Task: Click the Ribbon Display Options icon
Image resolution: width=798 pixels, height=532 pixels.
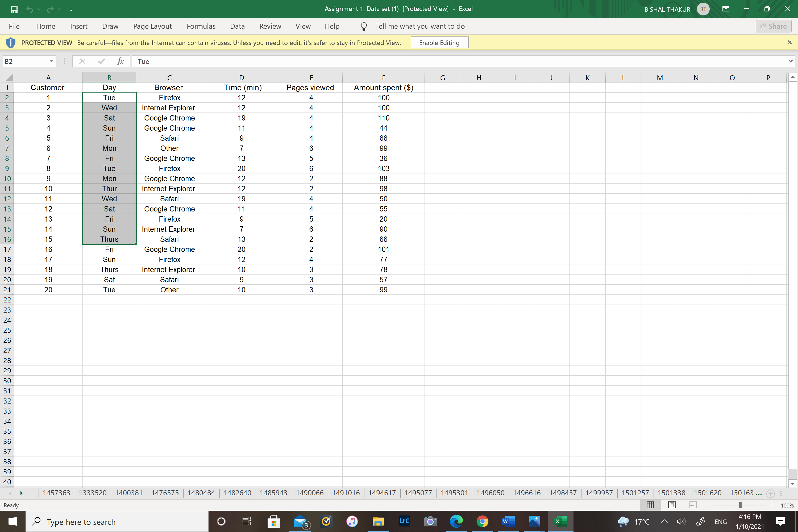Action: point(726,9)
